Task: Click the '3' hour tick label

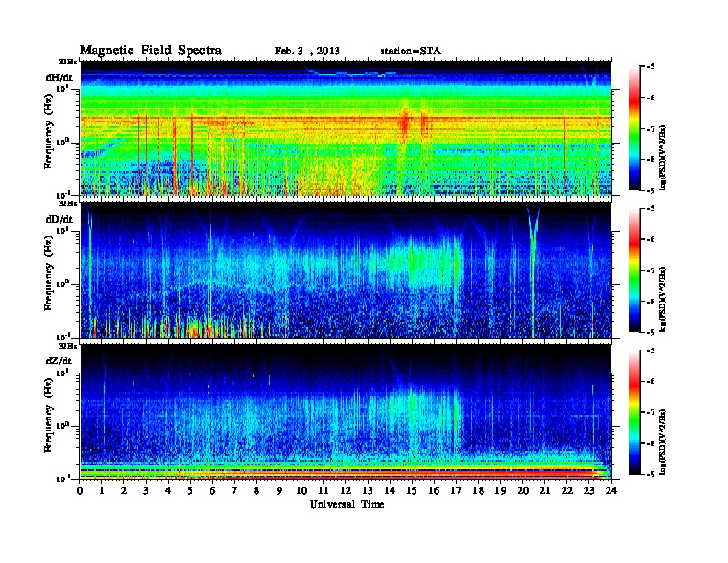Action: coord(147,491)
